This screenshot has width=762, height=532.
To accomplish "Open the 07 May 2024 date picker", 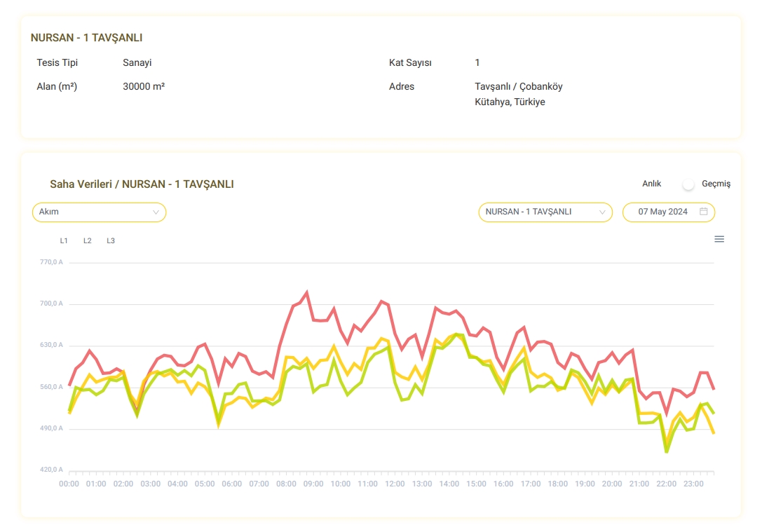I will [662, 212].
